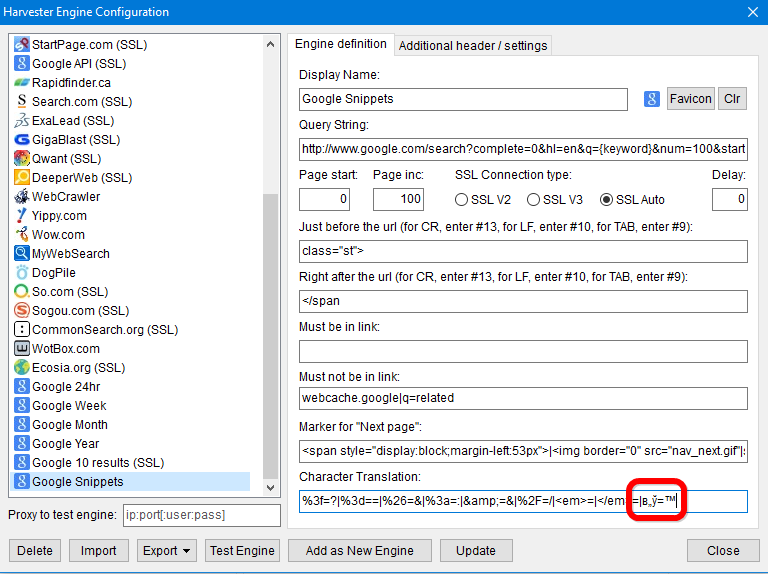Click the Import button

pyautogui.click(x=98, y=551)
